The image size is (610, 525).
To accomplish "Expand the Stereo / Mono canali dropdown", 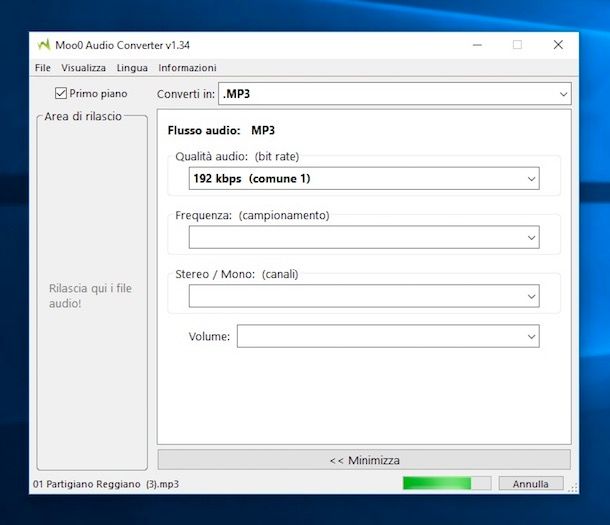I will point(363,296).
